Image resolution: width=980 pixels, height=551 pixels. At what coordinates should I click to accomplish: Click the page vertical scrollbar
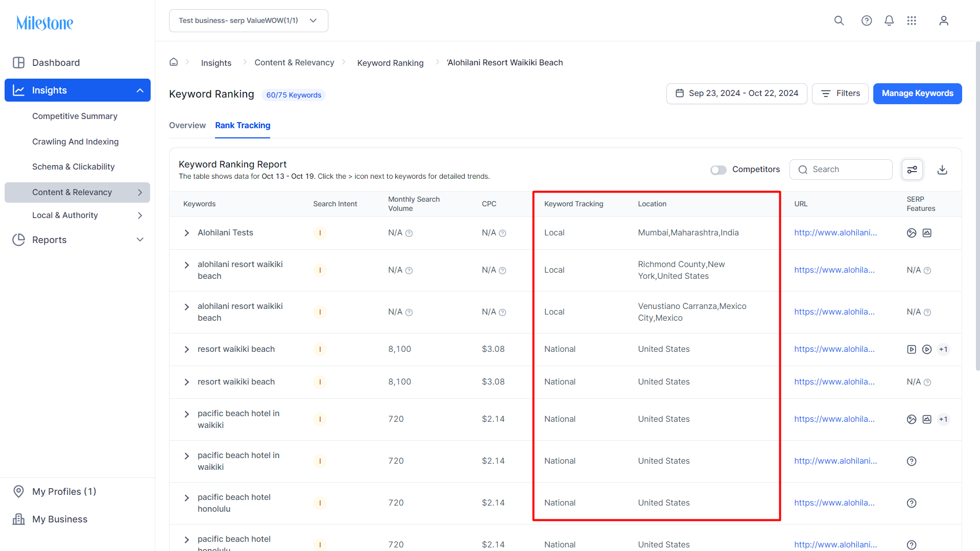pyautogui.click(x=977, y=205)
